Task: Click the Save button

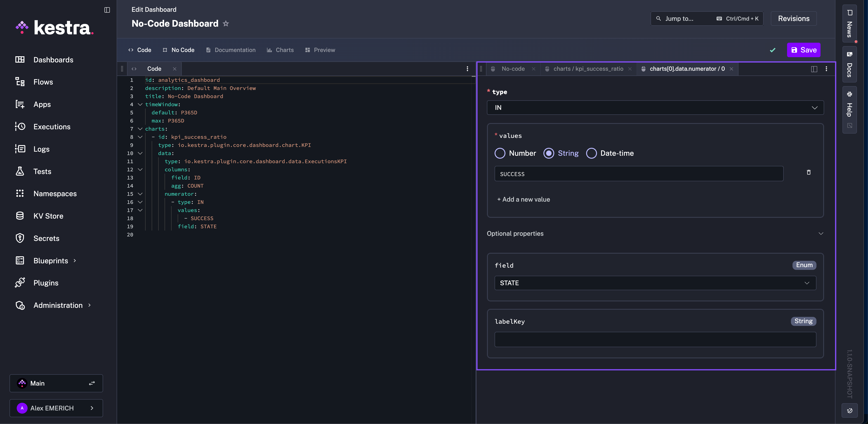Action: click(x=804, y=50)
